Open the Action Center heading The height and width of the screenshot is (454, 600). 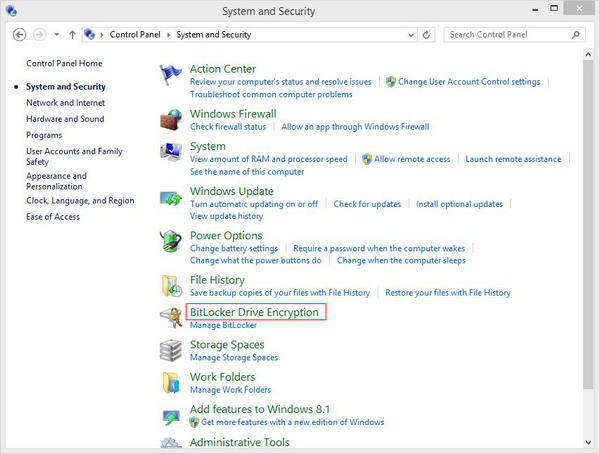pyautogui.click(x=223, y=69)
